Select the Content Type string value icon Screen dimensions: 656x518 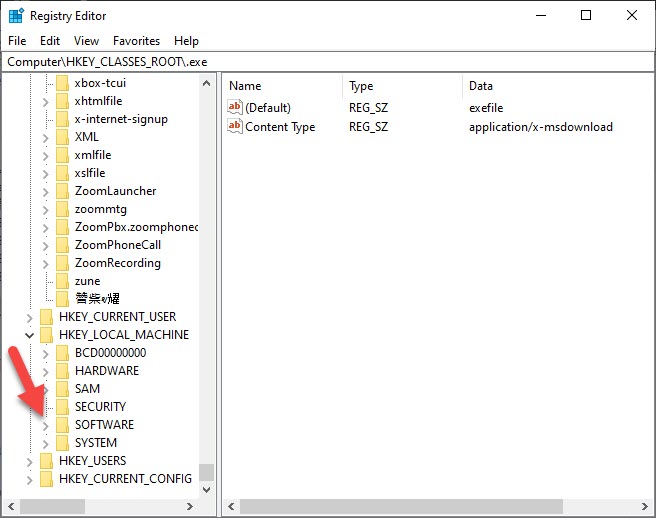tap(235, 127)
